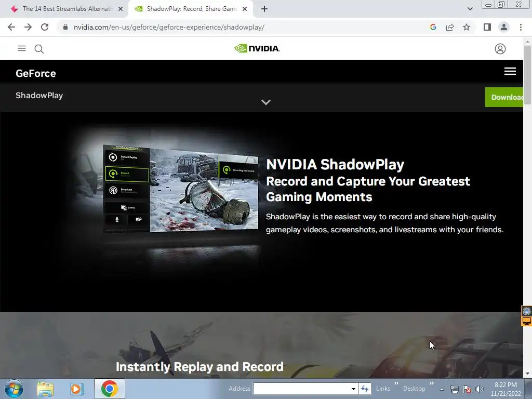
Task: Switch to Streamlabs Alternatives tab
Action: tap(64, 9)
